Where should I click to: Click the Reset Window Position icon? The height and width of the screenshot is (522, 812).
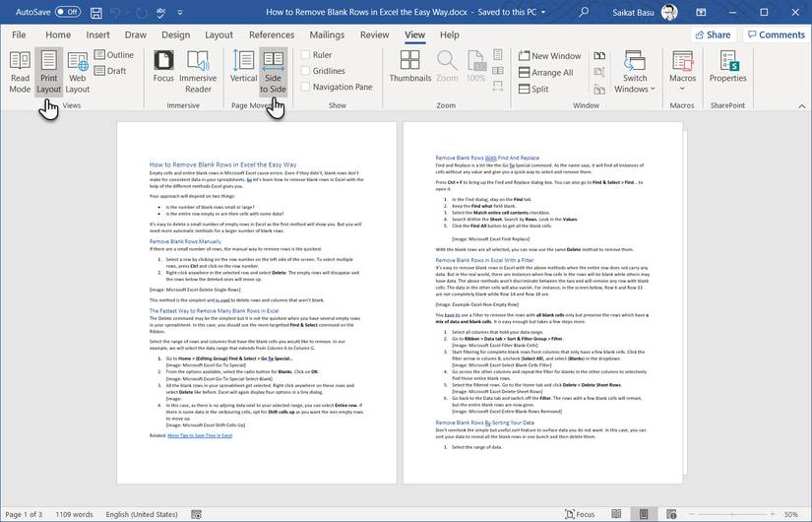(599, 90)
